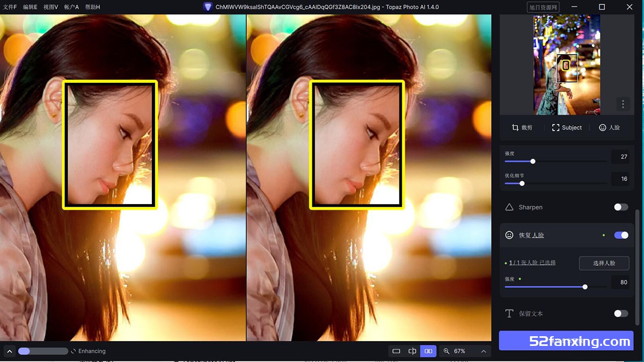Screen dimensions: 644x362
Task: Select side-by-side view mode
Action: (x=428, y=351)
